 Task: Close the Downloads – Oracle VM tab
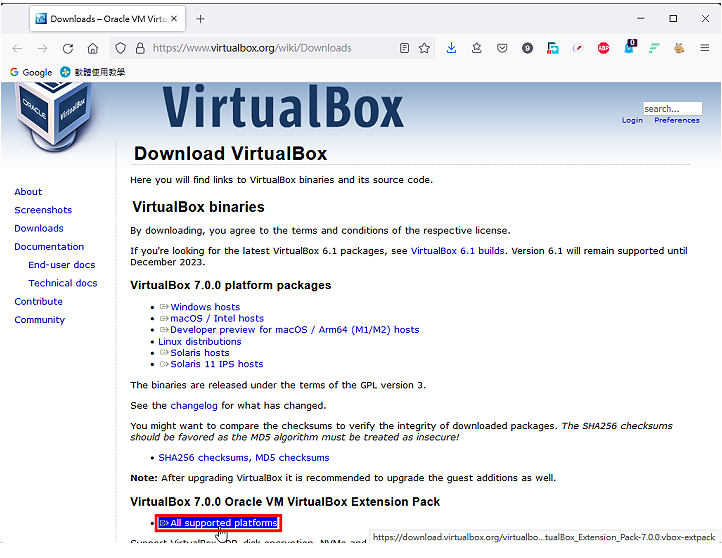[174, 19]
